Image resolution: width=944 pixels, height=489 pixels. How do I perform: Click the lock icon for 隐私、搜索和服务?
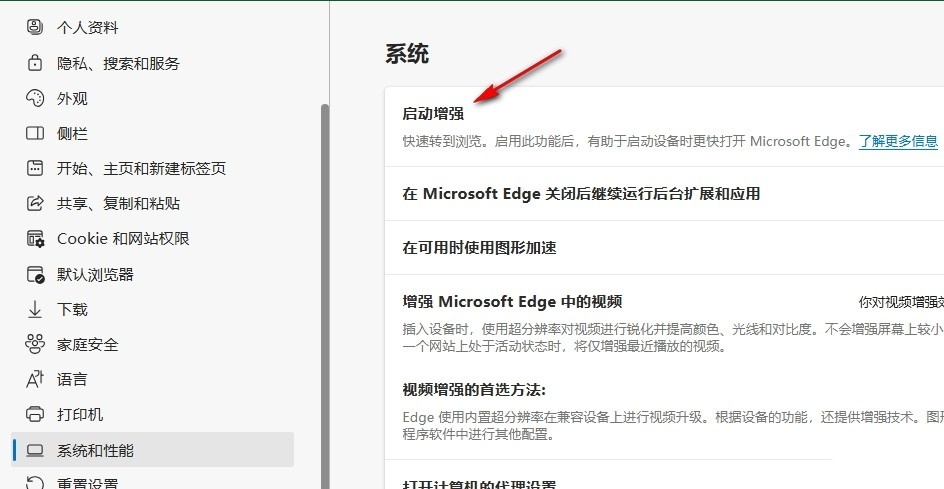pos(35,63)
